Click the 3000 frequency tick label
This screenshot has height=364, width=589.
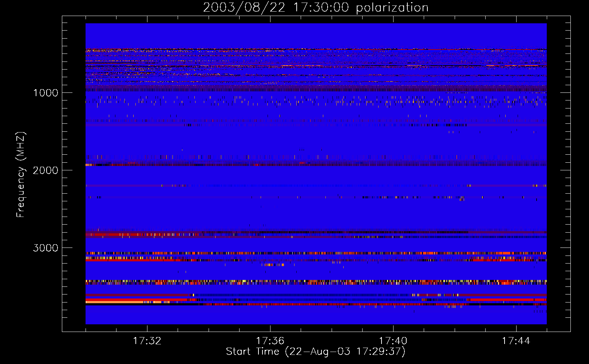tap(46, 248)
